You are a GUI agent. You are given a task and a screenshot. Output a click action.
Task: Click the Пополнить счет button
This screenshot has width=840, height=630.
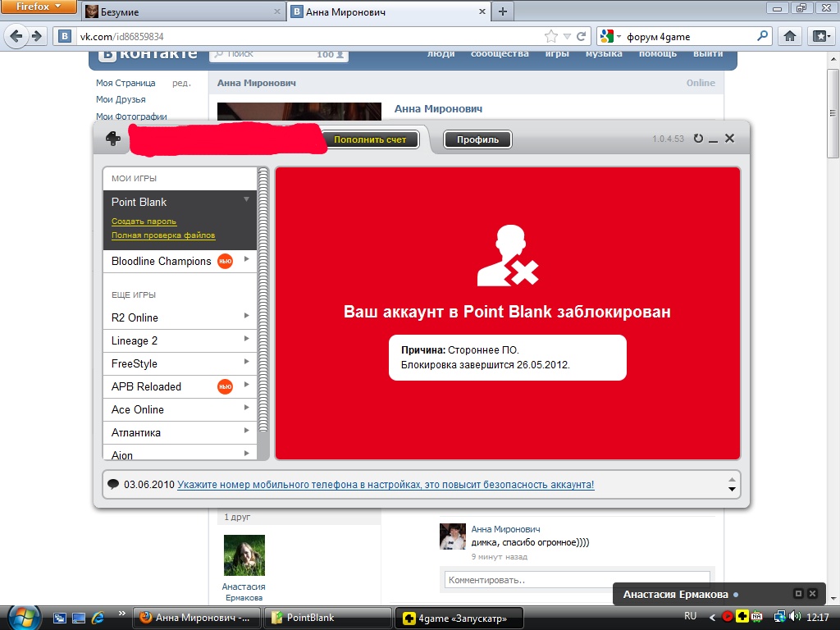click(x=369, y=139)
